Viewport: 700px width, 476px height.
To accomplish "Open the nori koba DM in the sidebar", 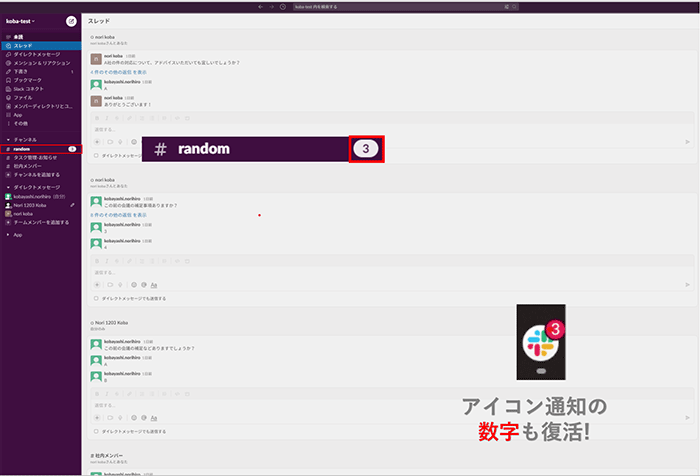I will [41, 214].
